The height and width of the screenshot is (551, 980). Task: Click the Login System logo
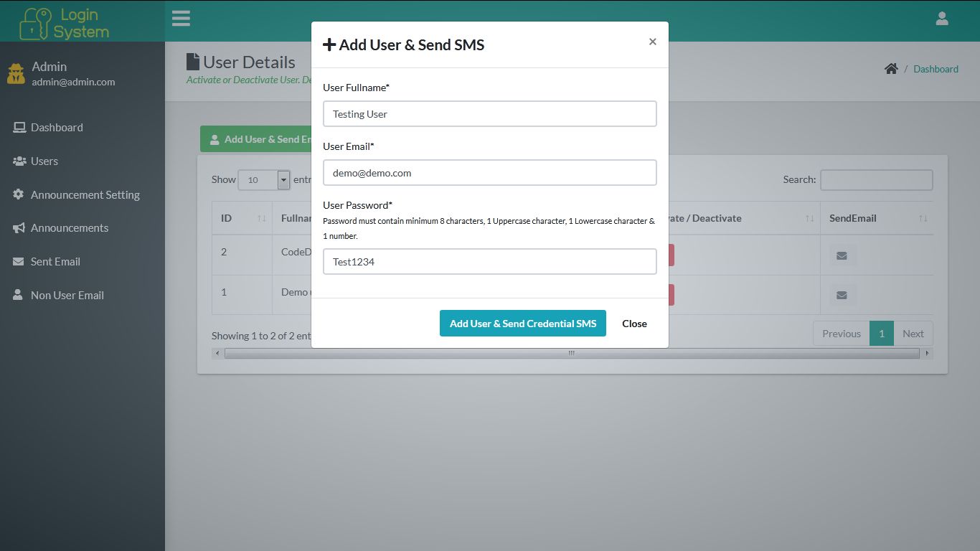(x=65, y=23)
